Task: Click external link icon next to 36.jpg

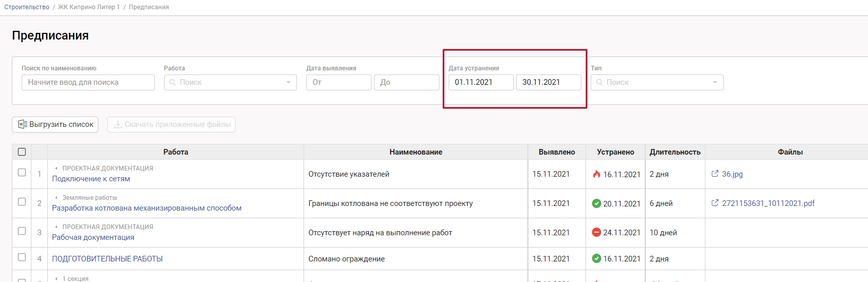Action: 715,174
